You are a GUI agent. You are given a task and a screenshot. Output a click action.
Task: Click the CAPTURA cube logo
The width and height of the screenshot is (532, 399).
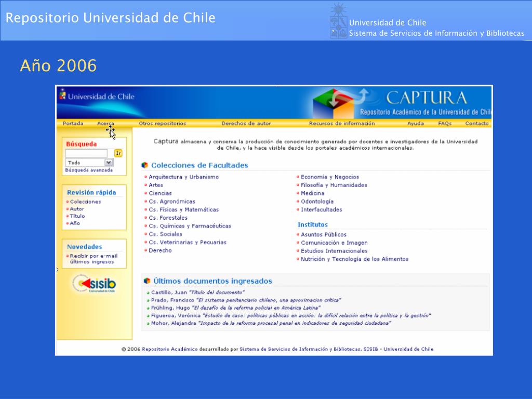(333, 103)
